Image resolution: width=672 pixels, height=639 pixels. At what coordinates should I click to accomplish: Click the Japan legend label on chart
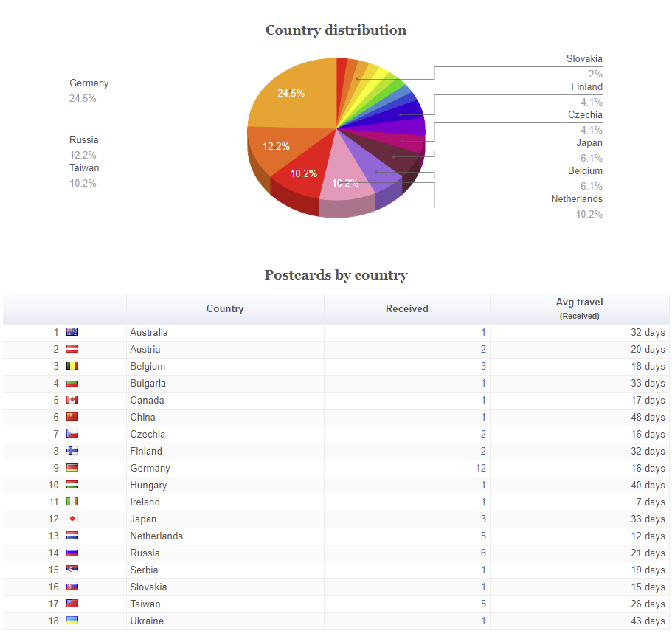[x=589, y=143]
